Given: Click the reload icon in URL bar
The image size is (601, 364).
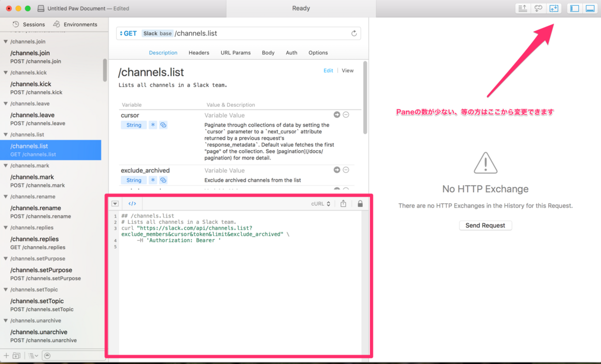Looking at the screenshot, I should click(354, 33).
